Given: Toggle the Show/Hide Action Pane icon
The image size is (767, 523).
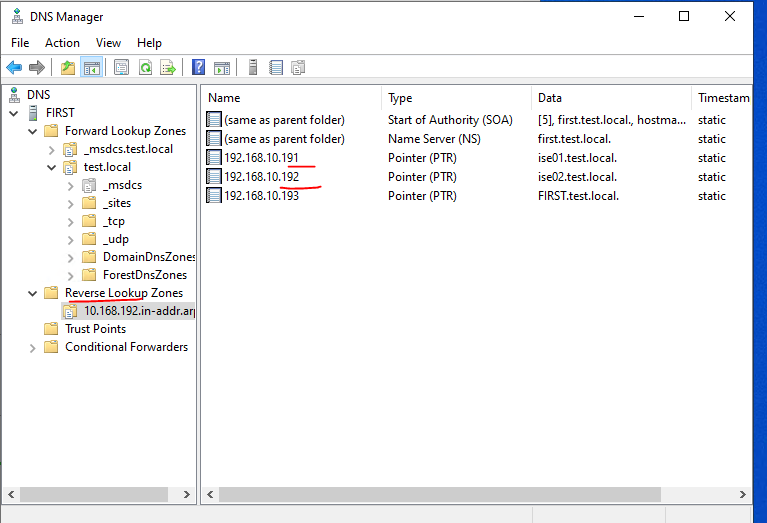Looking at the screenshot, I should [x=222, y=67].
